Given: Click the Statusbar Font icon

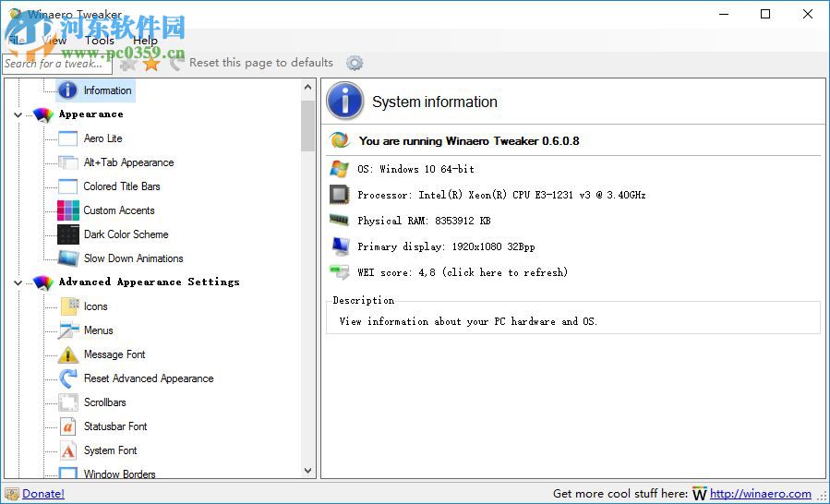Looking at the screenshot, I should 67,426.
